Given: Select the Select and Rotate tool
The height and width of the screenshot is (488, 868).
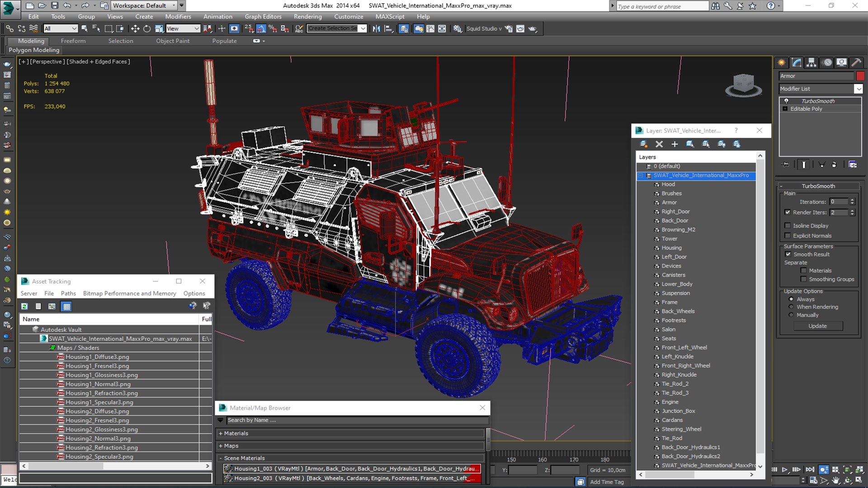Looking at the screenshot, I should coord(147,28).
